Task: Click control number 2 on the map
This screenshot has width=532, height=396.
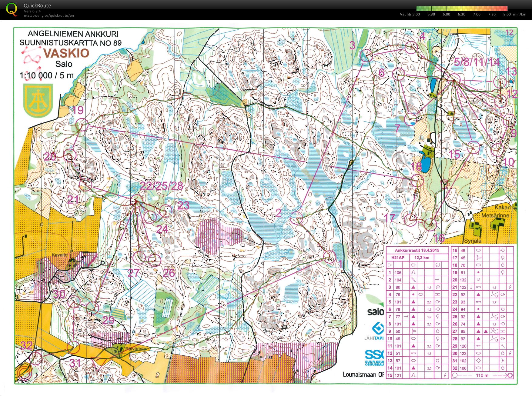Action: [279, 212]
